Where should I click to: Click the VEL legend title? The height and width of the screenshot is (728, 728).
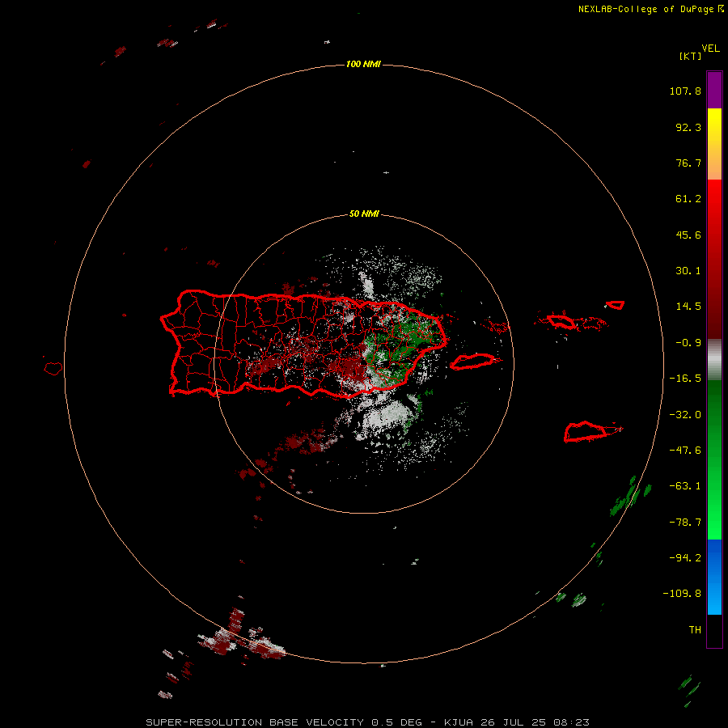pyautogui.click(x=710, y=49)
